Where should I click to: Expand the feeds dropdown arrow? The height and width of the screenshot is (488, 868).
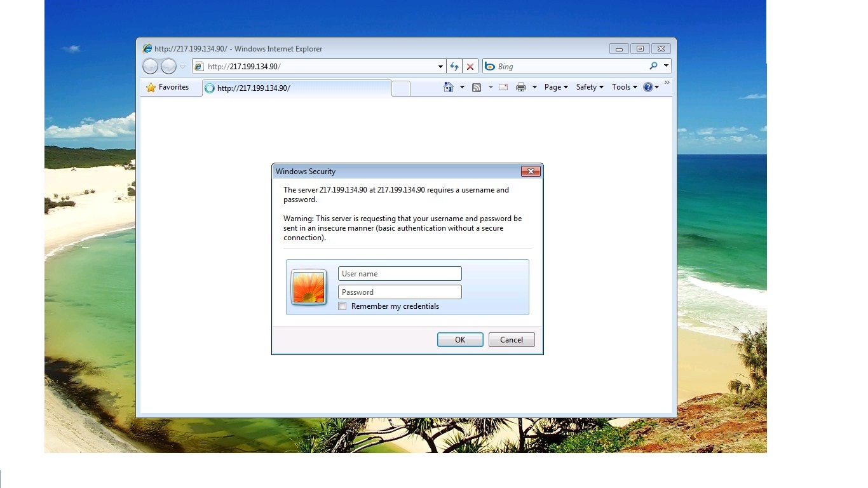coord(491,87)
